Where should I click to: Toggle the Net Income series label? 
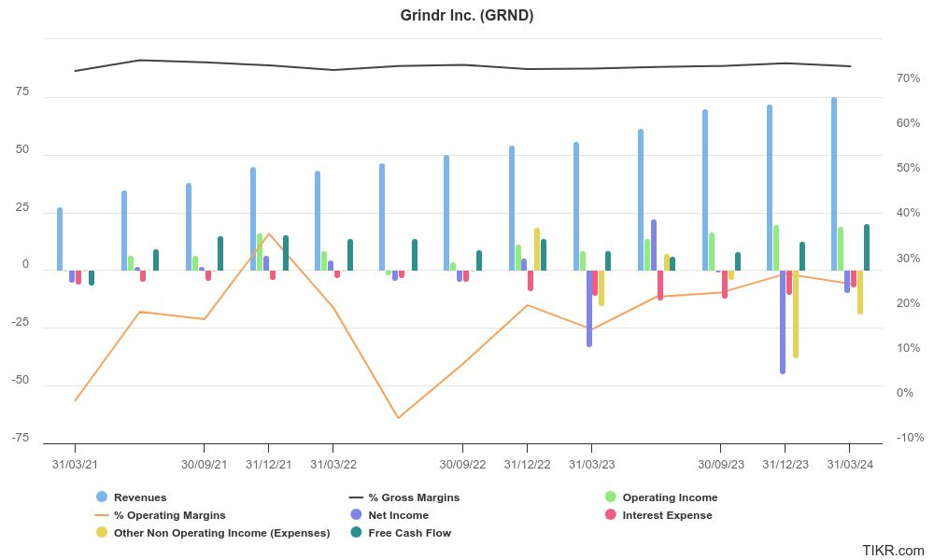pos(399,515)
